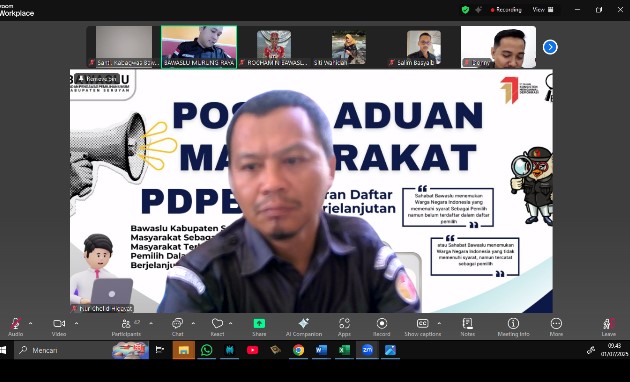This screenshot has height=382, width=630.
Task: Select BAWASLU MURUNG RAYA participant thumbnail
Action: pyautogui.click(x=199, y=47)
